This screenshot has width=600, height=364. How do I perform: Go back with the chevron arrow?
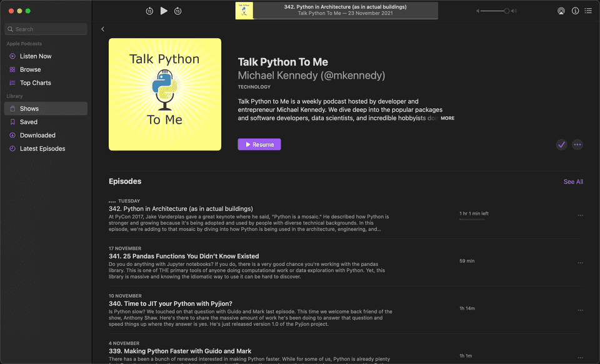pos(102,29)
